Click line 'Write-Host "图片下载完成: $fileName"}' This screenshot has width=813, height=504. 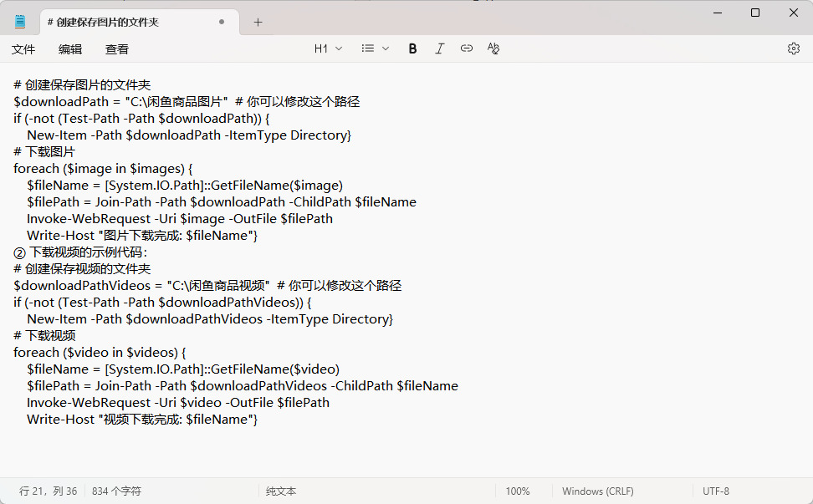[142, 236]
